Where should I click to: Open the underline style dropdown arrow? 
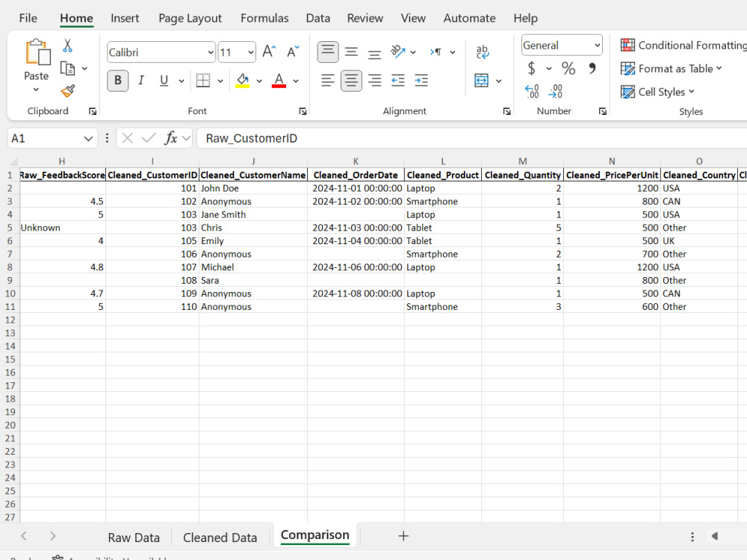(182, 81)
